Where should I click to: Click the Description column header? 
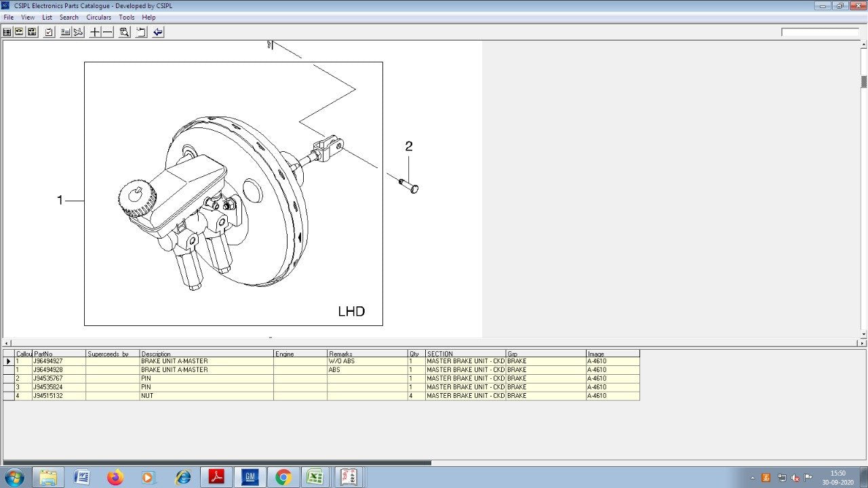[207, 354]
